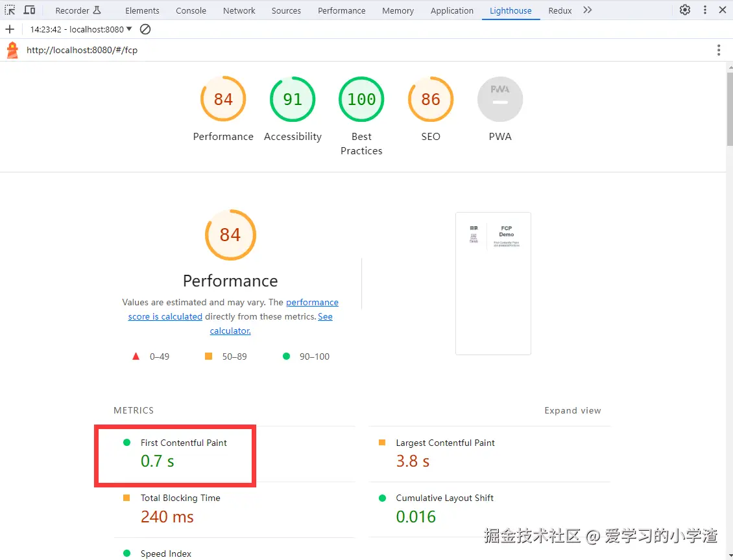Click the 0.016 CLS value
Screen dimensions: 733x560
point(416,517)
